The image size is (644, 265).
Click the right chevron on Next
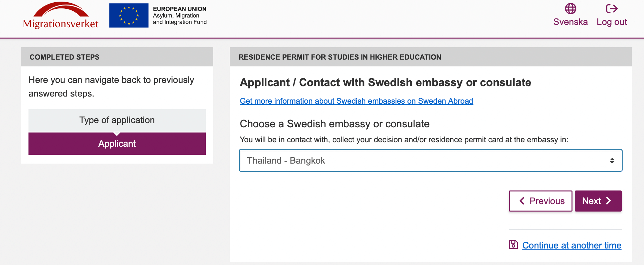point(608,201)
